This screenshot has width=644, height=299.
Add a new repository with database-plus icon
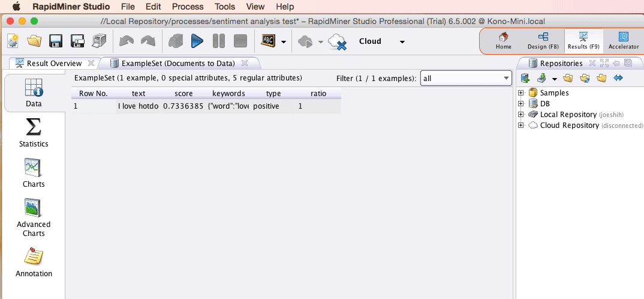pyautogui.click(x=525, y=78)
